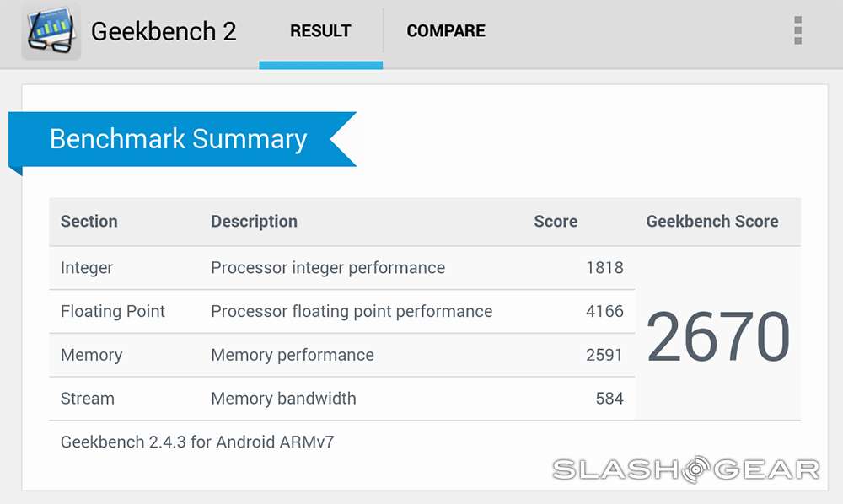The width and height of the screenshot is (843, 504).
Task: Switch to the RESULT tab
Action: (320, 31)
